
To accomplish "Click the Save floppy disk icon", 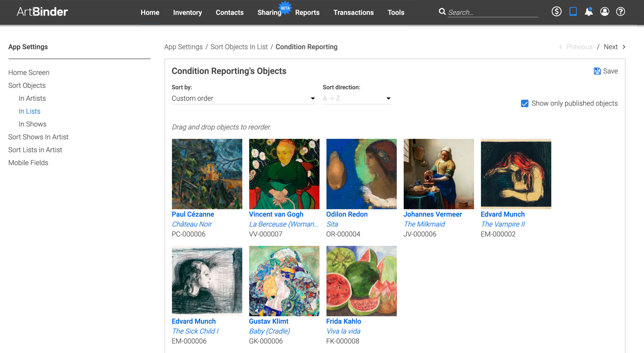I will point(597,71).
